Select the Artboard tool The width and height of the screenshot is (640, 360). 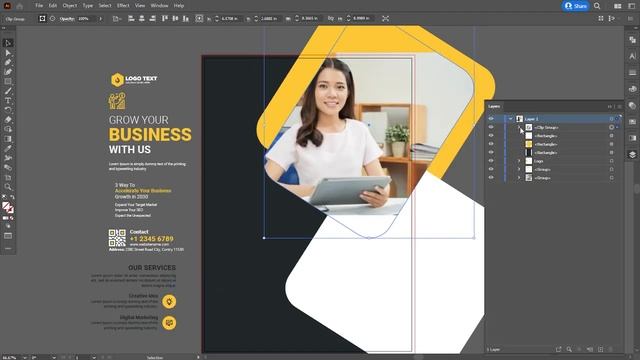point(8,178)
